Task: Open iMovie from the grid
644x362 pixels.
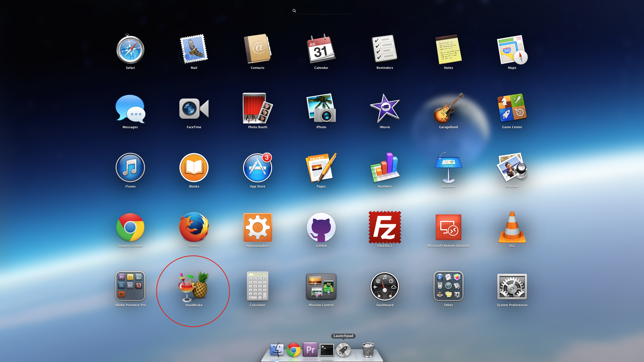Action: 385,109
